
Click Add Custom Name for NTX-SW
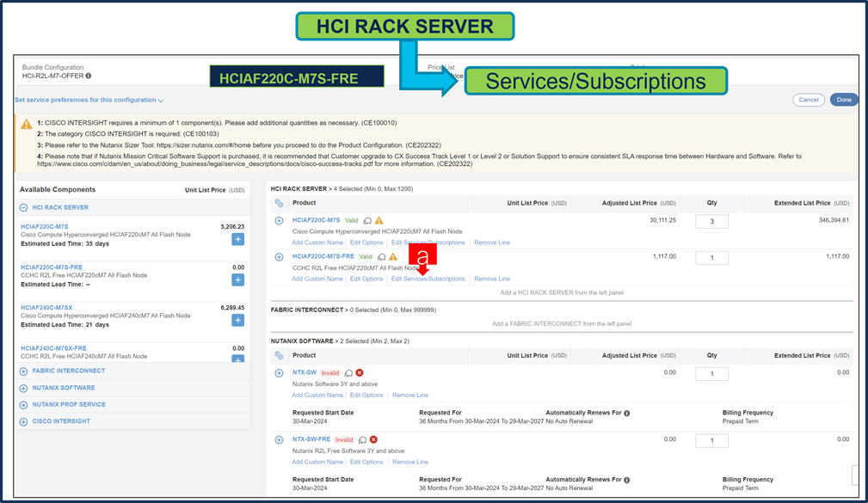pyautogui.click(x=317, y=396)
